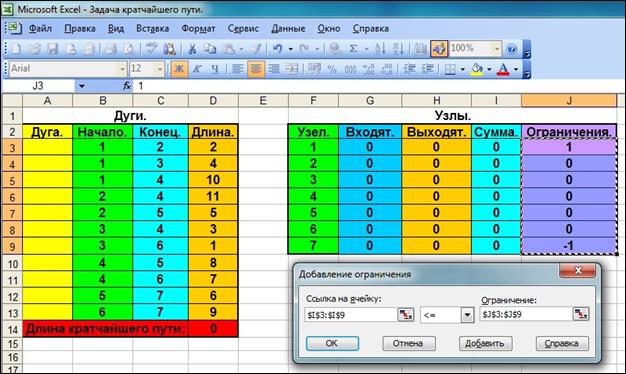The height and width of the screenshot is (374, 626).
Task: Open the Данные menu
Action: (288, 28)
